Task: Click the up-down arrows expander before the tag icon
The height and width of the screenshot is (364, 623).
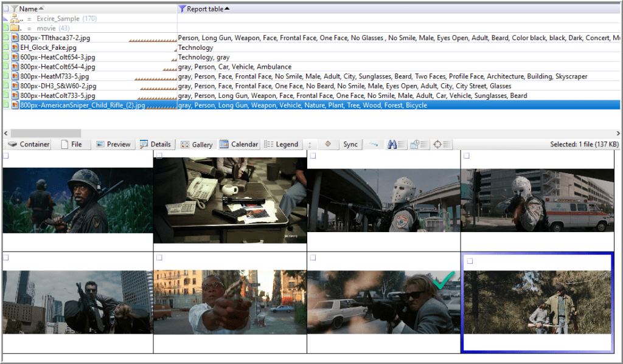Action: [x=310, y=145]
